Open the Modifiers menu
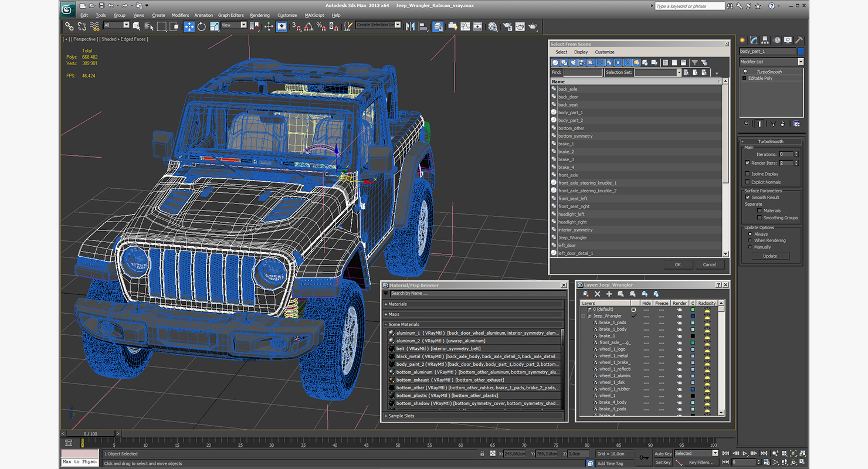The height and width of the screenshot is (469, 868). click(x=180, y=15)
